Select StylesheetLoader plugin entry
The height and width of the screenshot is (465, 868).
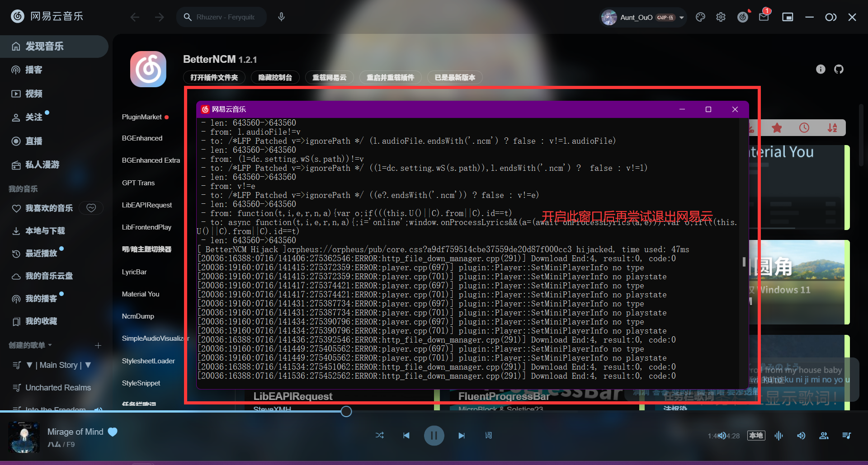pyautogui.click(x=148, y=361)
